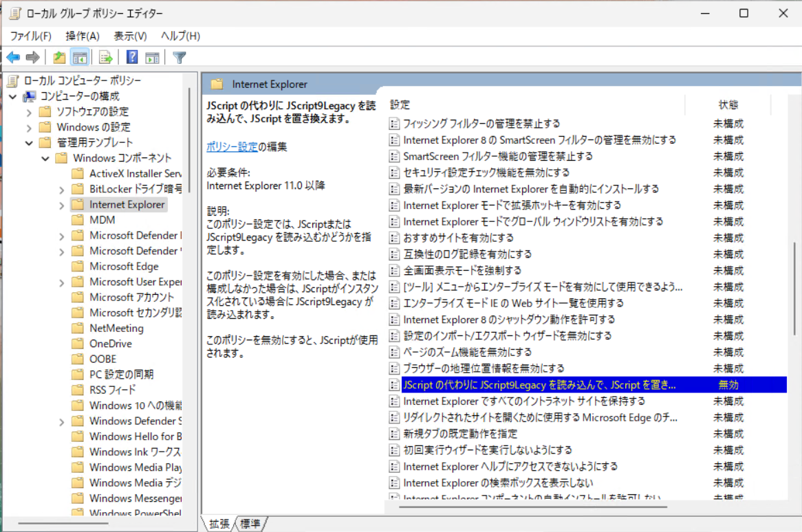The image size is (802, 532).
Task: Switch to the 標準 tab
Action: (x=250, y=524)
